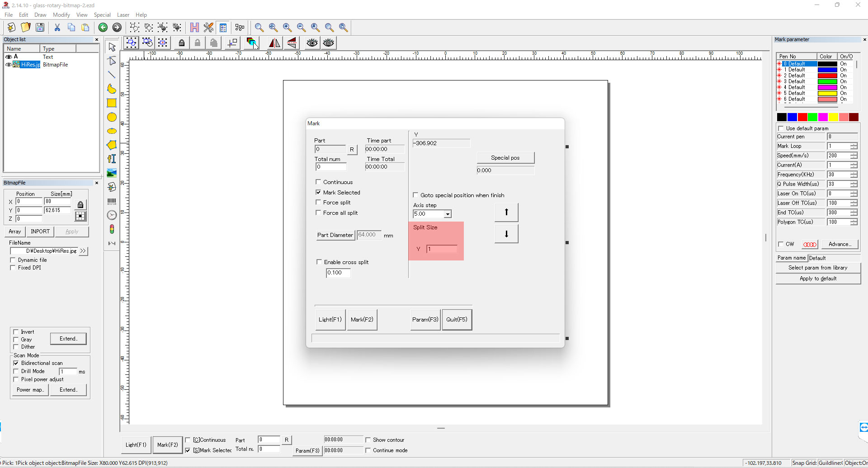Open the Laser menu
This screenshot has width=868, height=468.
(123, 15)
